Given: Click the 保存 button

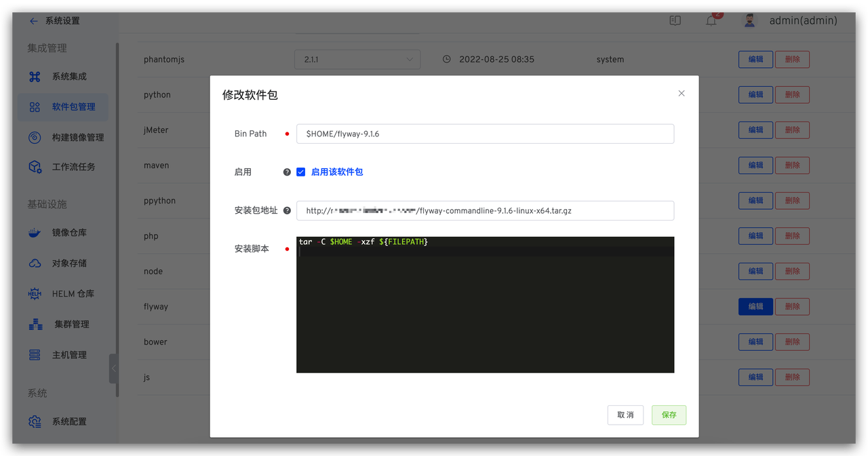Looking at the screenshot, I should [x=669, y=415].
